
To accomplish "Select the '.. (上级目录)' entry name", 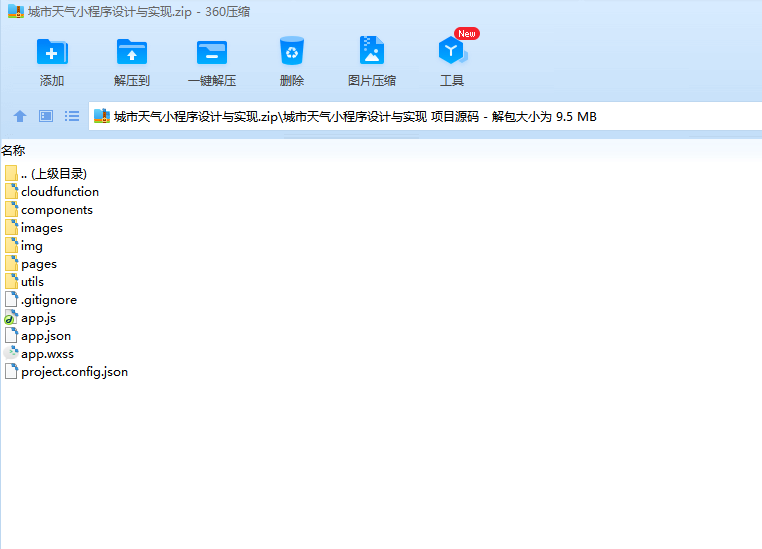I will point(54,173).
